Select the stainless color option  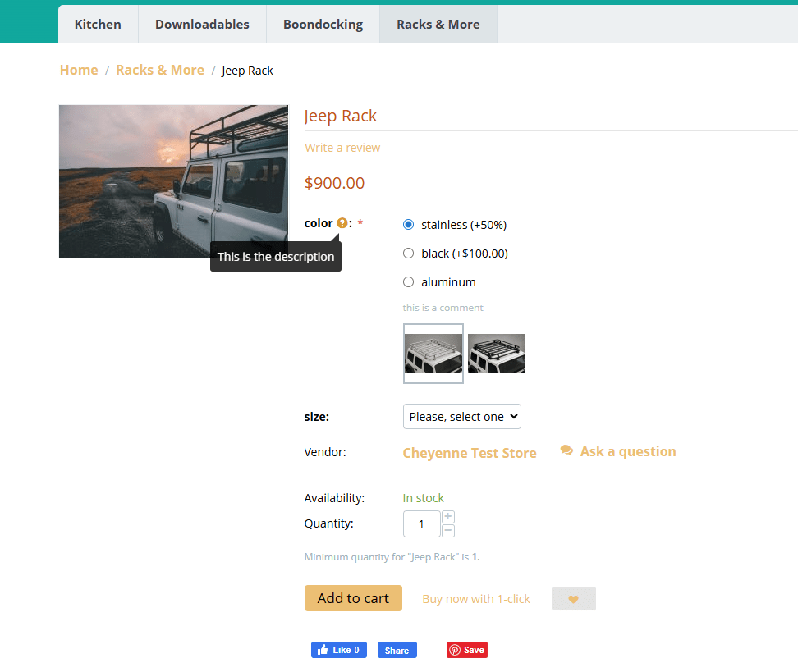pos(409,225)
